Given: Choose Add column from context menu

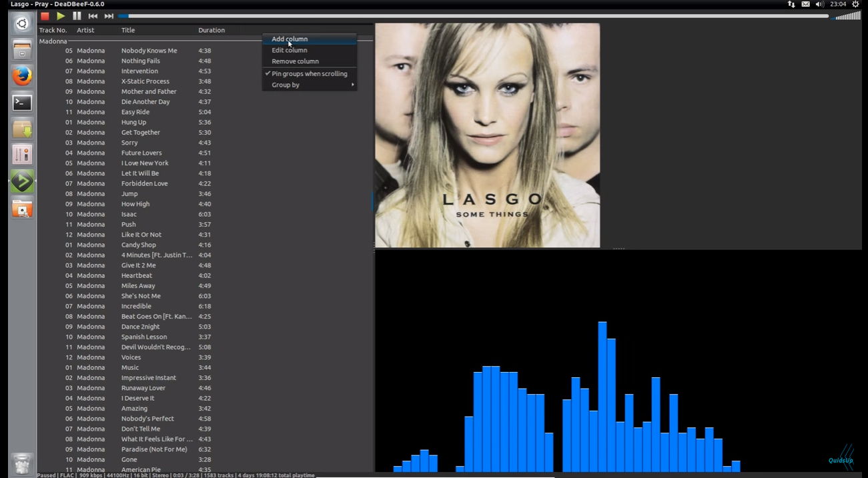Looking at the screenshot, I should click(x=310, y=39).
